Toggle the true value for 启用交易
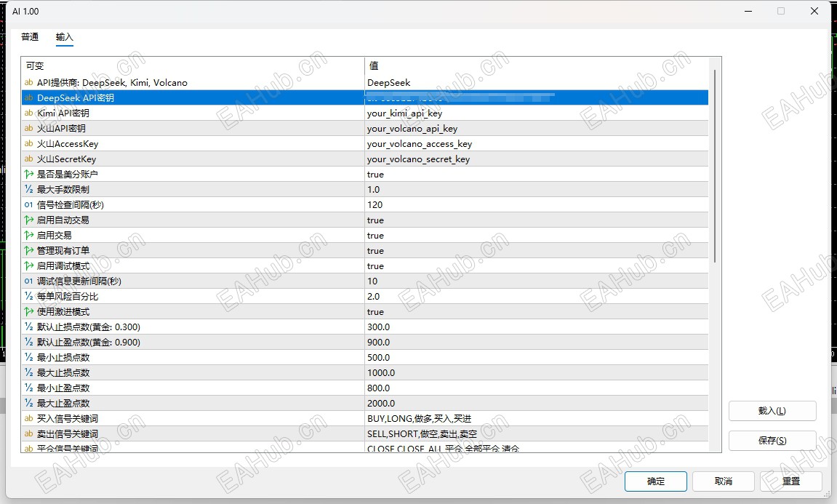 (375, 236)
